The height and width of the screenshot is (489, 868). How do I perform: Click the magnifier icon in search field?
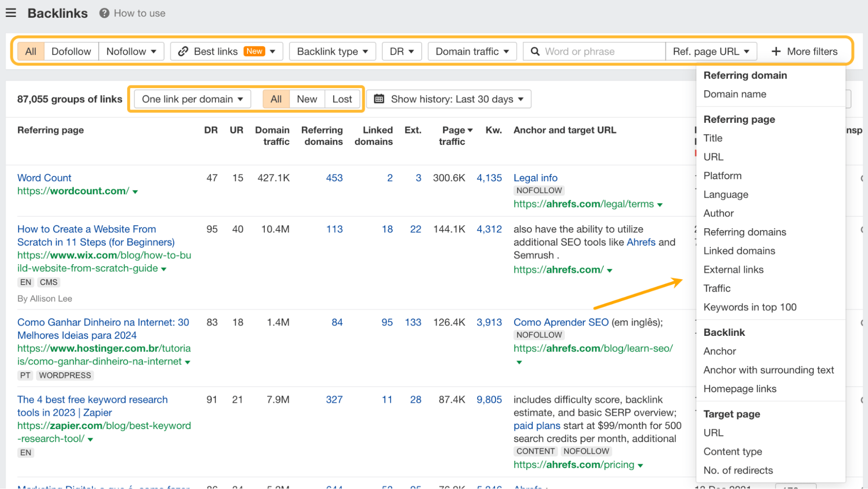535,51
